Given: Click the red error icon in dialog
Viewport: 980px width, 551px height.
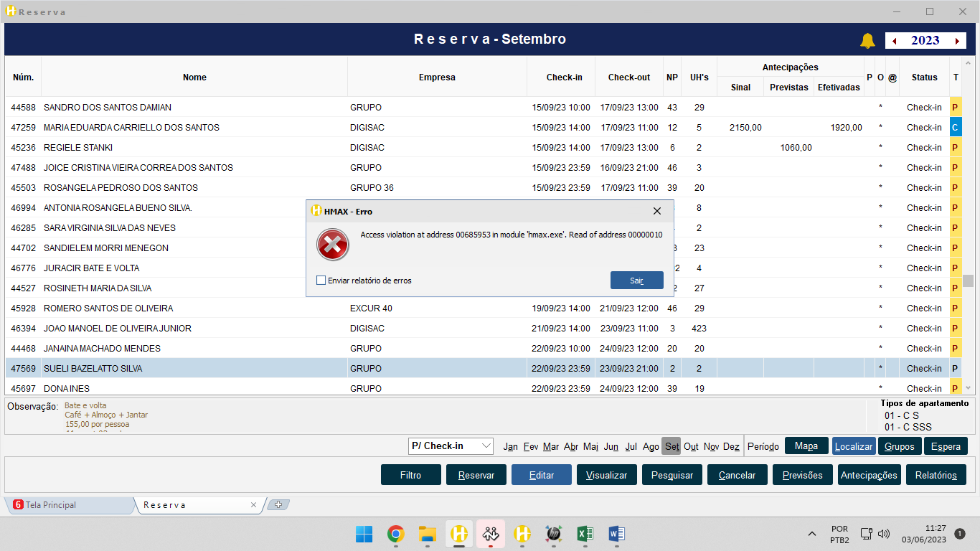Looking at the screenshot, I should point(332,245).
